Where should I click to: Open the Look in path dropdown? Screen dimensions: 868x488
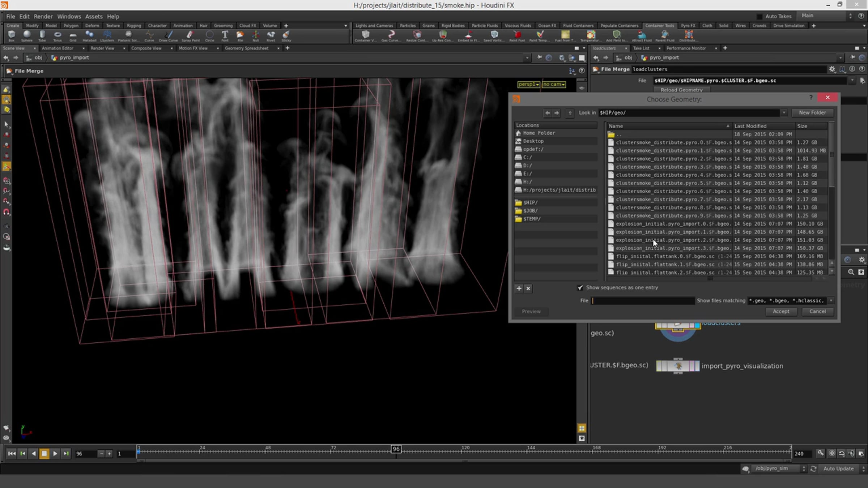(x=784, y=112)
